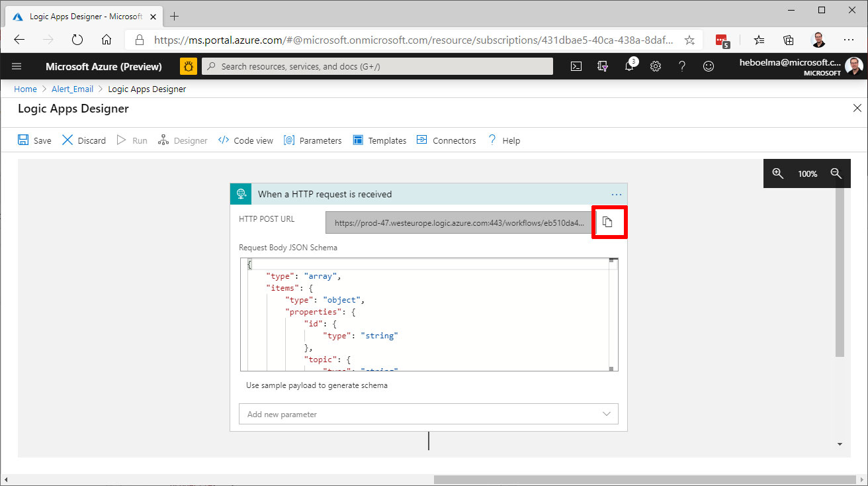This screenshot has height=486, width=868.
Task: Discard the logic app changes
Action: pos(84,140)
